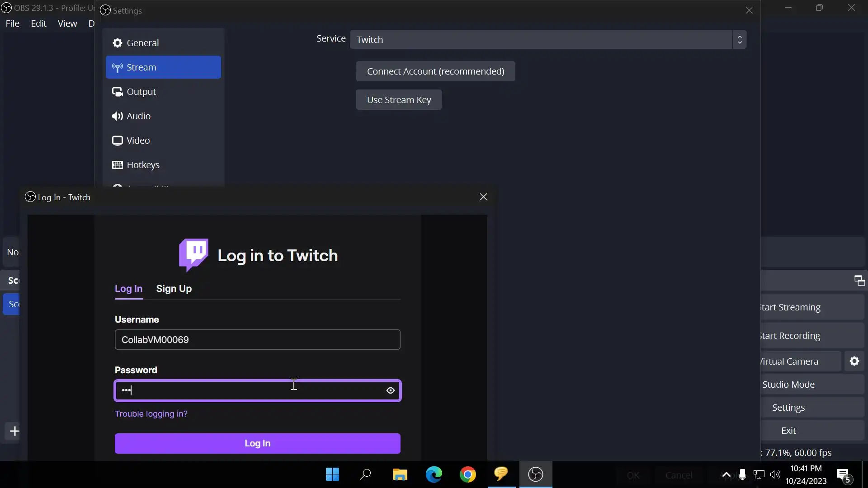Click the Service dropdown spinner arrows
The height and width of the screenshot is (488, 868).
click(740, 40)
